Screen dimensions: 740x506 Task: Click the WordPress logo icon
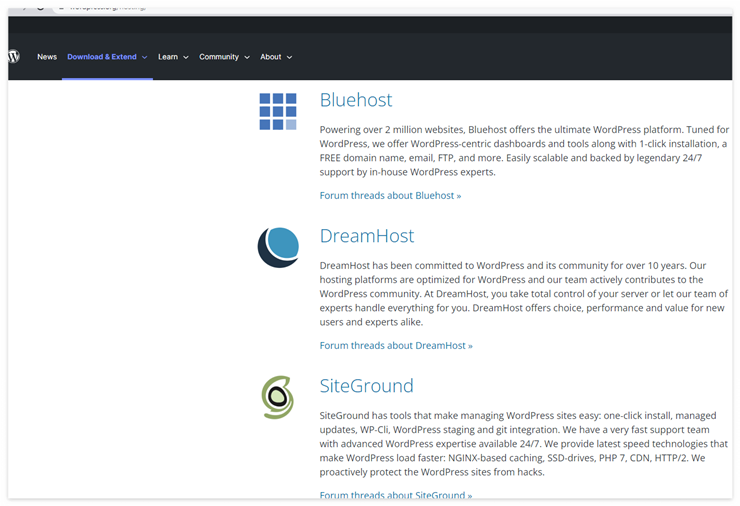point(14,57)
